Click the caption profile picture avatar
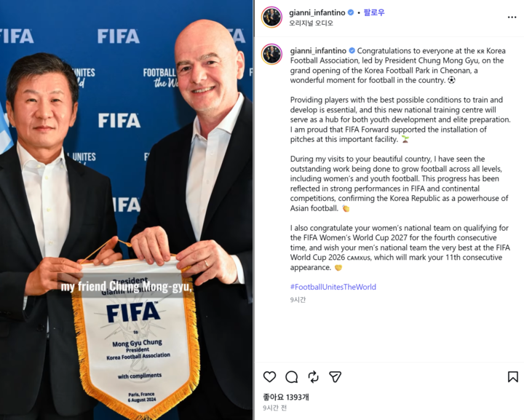 coord(271,54)
